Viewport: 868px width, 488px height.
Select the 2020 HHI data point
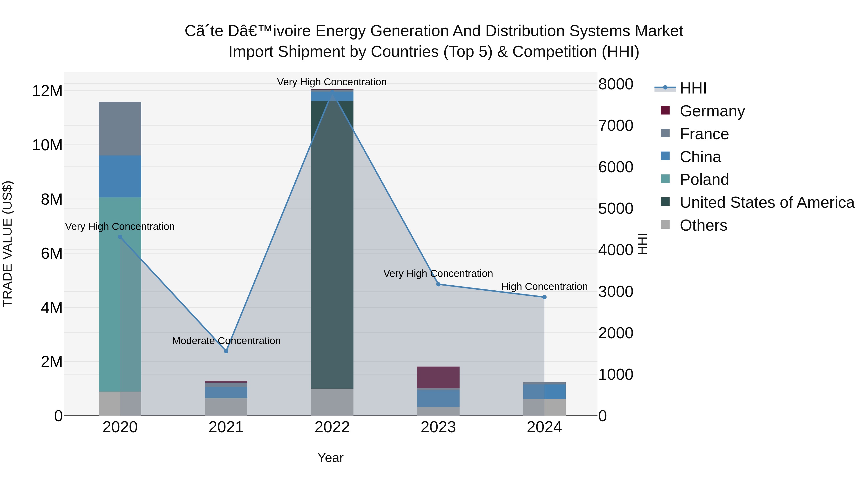(x=120, y=237)
